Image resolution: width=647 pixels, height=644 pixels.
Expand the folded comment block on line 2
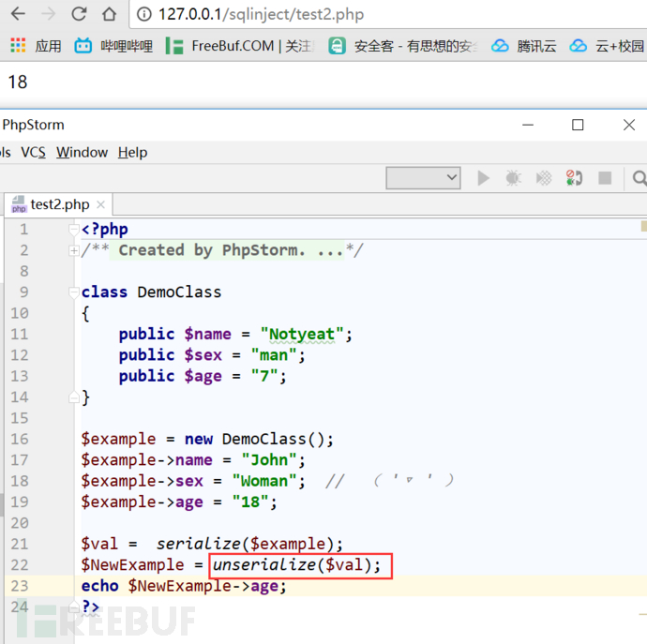coord(74,250)
